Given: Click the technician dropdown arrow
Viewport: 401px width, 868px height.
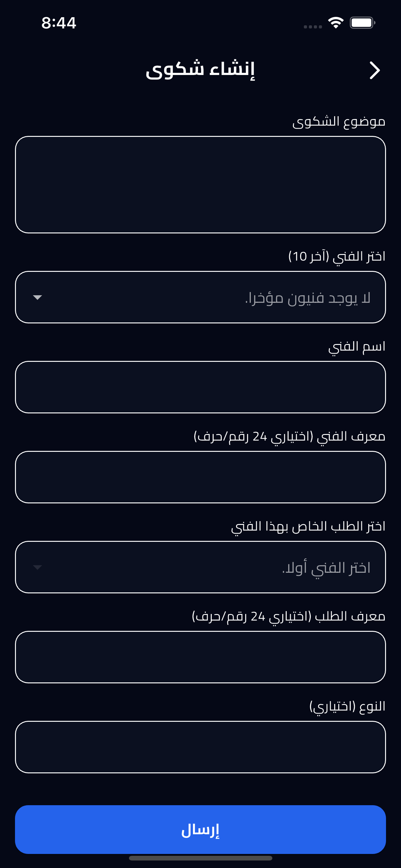Looking at the screenshot, I should 37,297.
